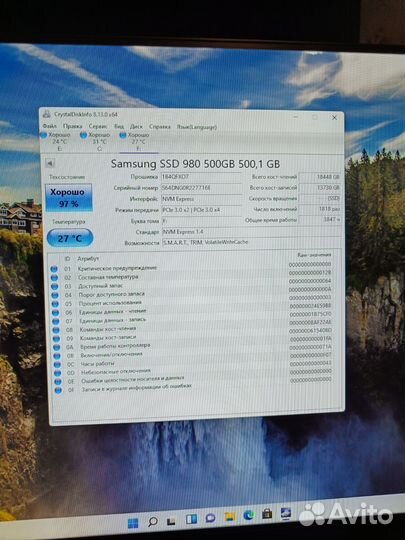The width and height of the screenshot is (405, 540).
Task: Click status icon for attribute 0C Часы работы
Action: pos(57,364)
